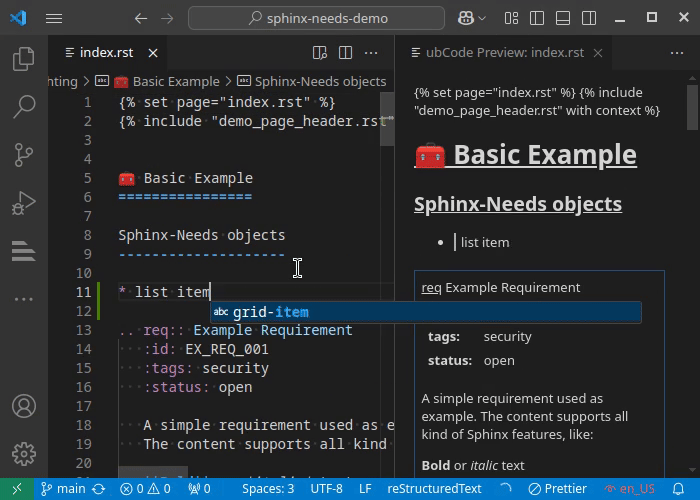Open the ubCode stacked-lines activity bar icon
This screenshot has width=700, height=500.
[x=24, y=250]
